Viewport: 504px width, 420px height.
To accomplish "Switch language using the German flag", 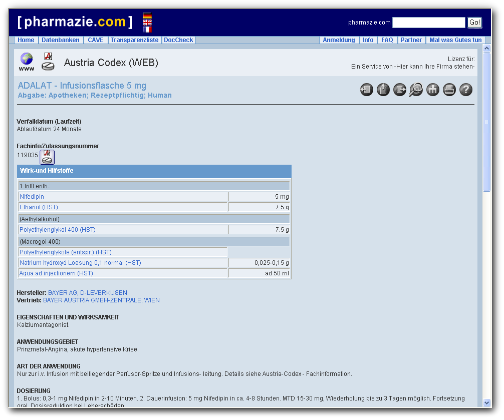I will 147,15.
